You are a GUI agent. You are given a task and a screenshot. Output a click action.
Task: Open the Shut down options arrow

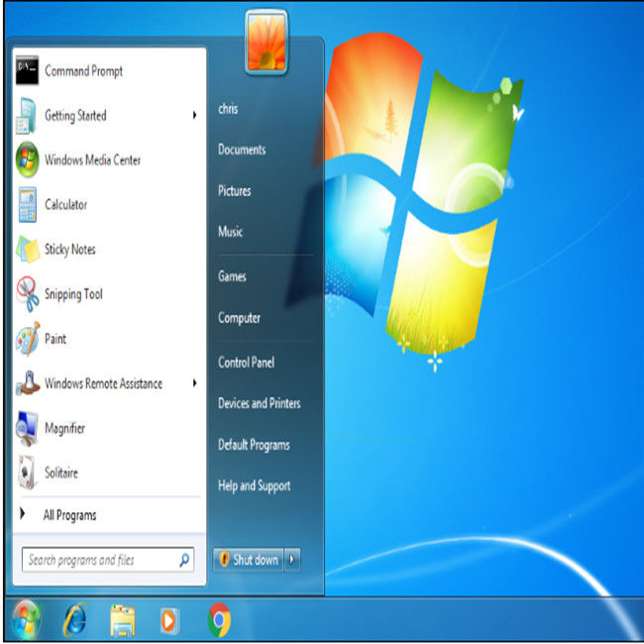pyautogui.click(x=291, y=560)
